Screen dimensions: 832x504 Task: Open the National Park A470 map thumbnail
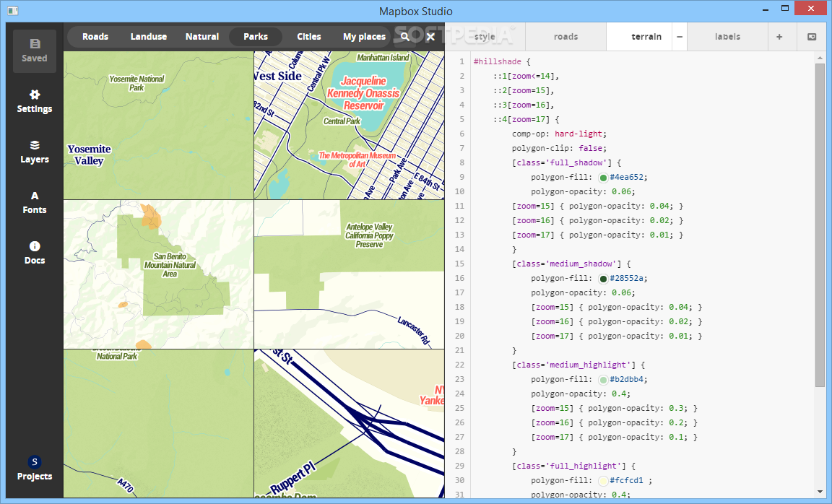click(159, 423)
